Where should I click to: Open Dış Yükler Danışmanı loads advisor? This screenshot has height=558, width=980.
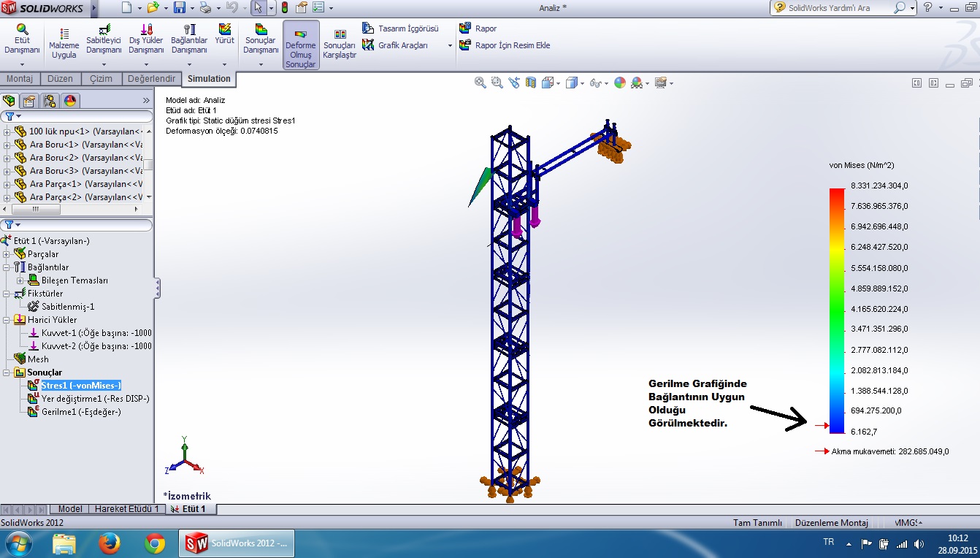pyautogui.click(x=146, y=39)
